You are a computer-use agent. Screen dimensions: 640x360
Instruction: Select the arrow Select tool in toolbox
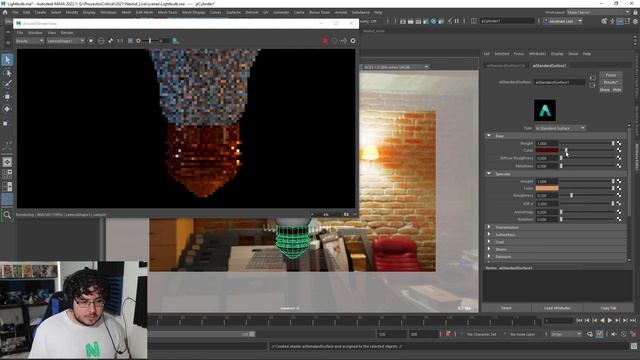point(7,60)
